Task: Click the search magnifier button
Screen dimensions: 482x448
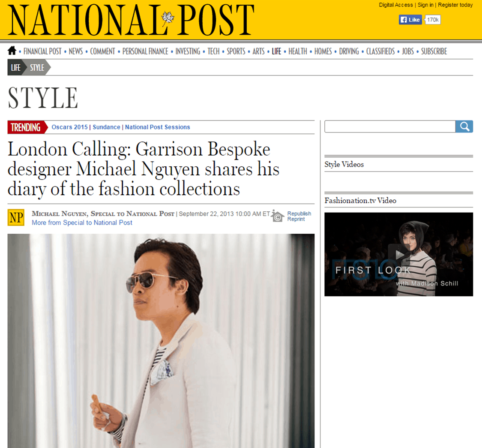Action: 464,126
